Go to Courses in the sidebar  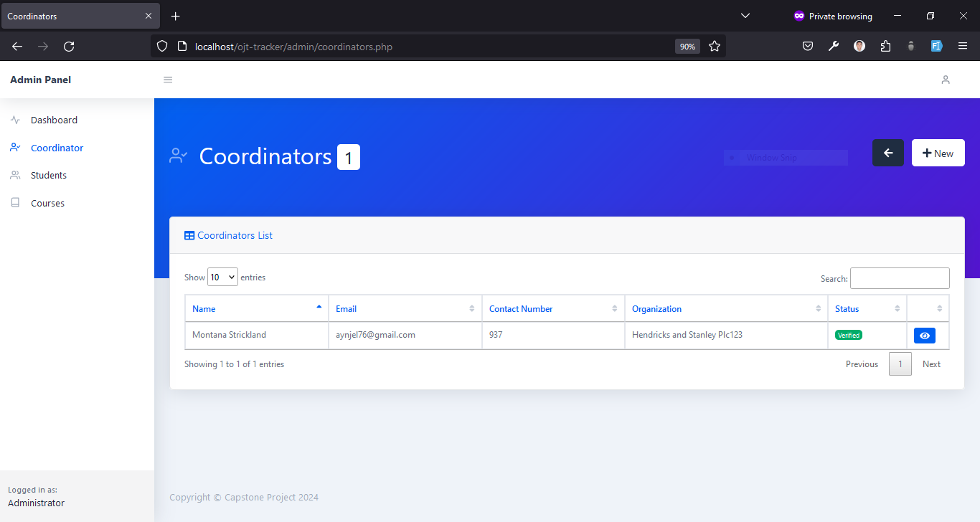pyautogui.click(x=47, y=203)
